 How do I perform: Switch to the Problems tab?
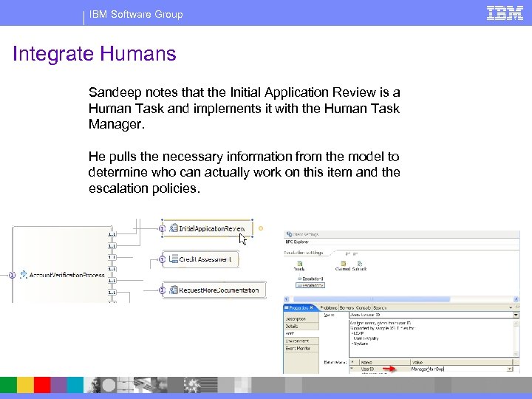click(328, 307)
